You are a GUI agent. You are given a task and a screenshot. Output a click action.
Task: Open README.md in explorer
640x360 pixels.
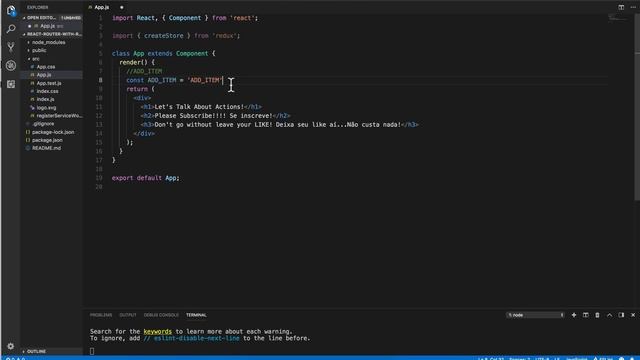(x=46, y=148)
